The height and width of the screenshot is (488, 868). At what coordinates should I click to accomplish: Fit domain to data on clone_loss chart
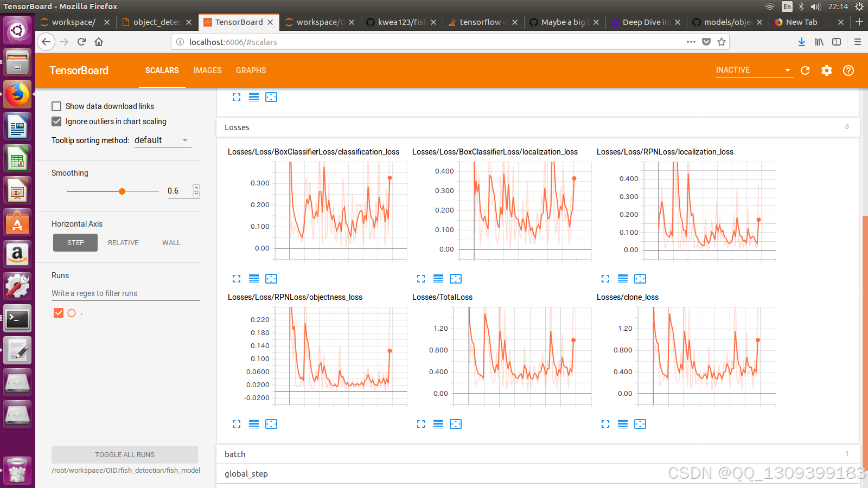coord(640,424)
